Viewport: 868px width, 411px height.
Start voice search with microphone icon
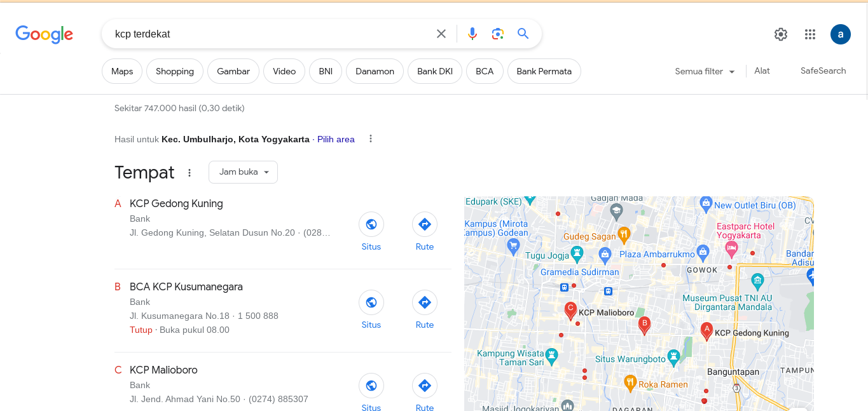coord(472,34)
